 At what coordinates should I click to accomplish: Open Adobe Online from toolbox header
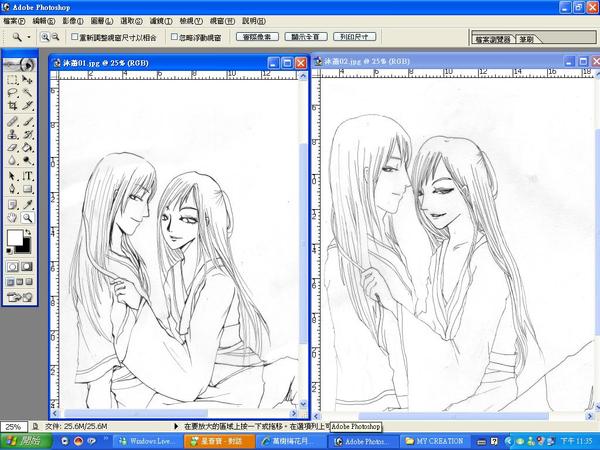click(x=19, y=65)
